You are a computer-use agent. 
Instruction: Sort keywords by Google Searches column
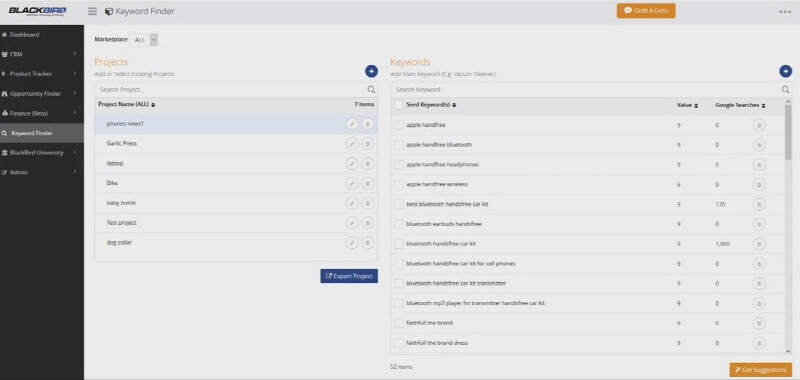740,105
